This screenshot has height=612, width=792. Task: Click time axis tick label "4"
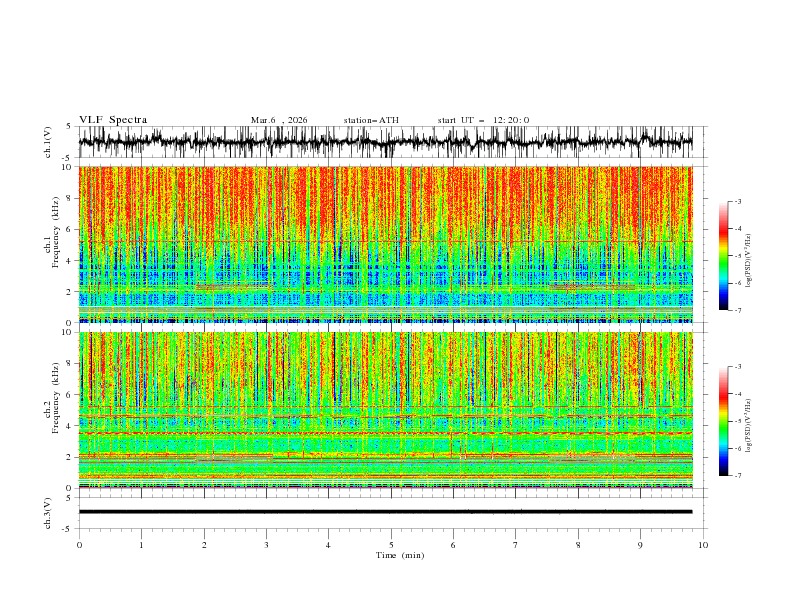click(328, 545)
